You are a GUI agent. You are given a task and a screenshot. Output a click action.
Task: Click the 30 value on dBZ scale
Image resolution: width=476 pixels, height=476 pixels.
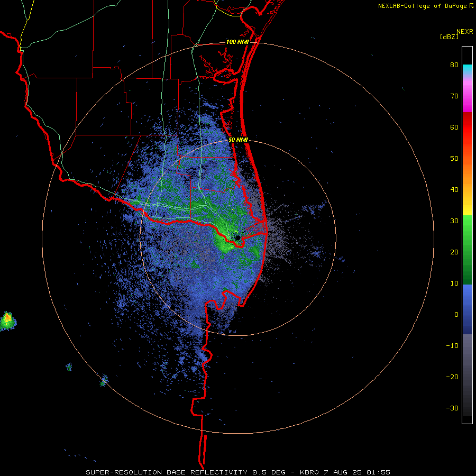pos(454,221)
